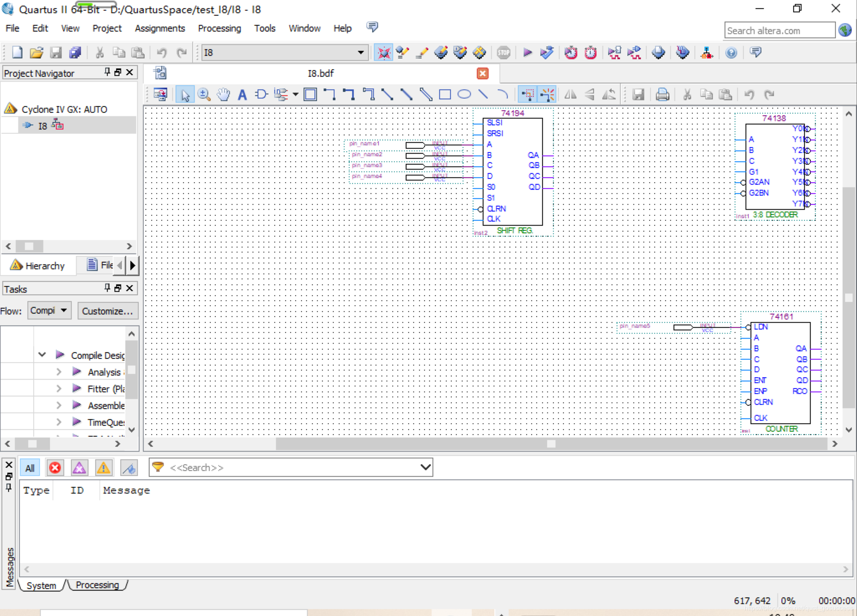Select the Hand pan tool
Viewport: 857px width, 616px height.
pos(223,95)
